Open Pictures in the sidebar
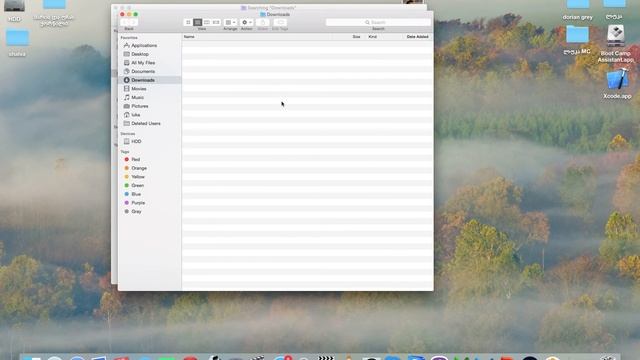The height and width of the screenshot is (360, 640). (140, 106)
